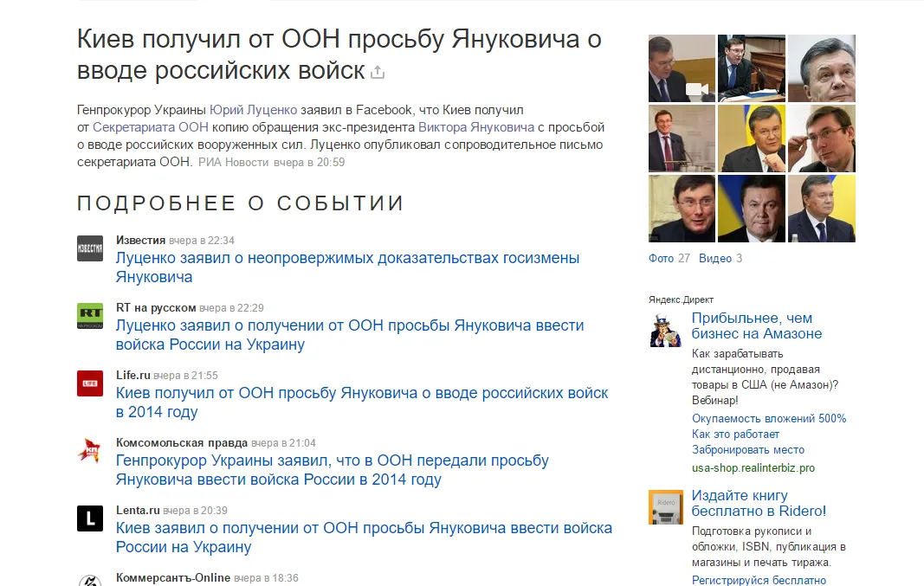The image size is (924, 586).
Task: Click the 'RT на русском' source name
Action: click(x=156, y=308)
